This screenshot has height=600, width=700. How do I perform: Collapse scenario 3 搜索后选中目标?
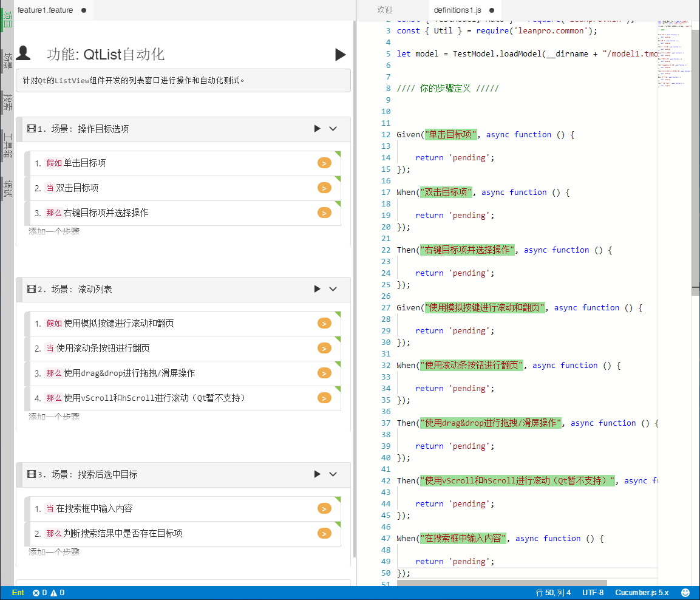pyautogui.click(x=333, y=474)
